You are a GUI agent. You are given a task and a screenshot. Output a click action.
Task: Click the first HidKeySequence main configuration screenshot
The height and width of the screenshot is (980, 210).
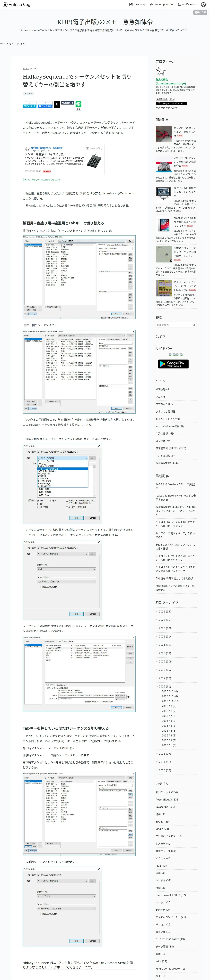tap(79, 277)
